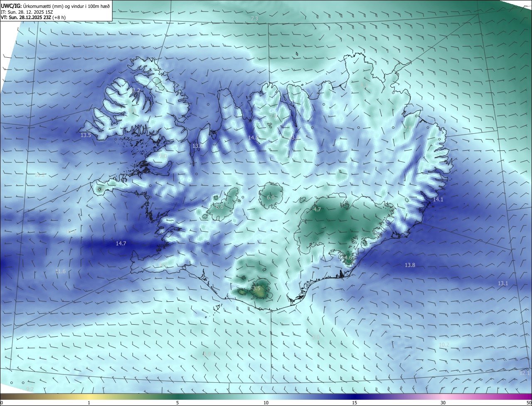Click the 4.6 value on the map
Screen dimensions: 532x406
(348, 258)
